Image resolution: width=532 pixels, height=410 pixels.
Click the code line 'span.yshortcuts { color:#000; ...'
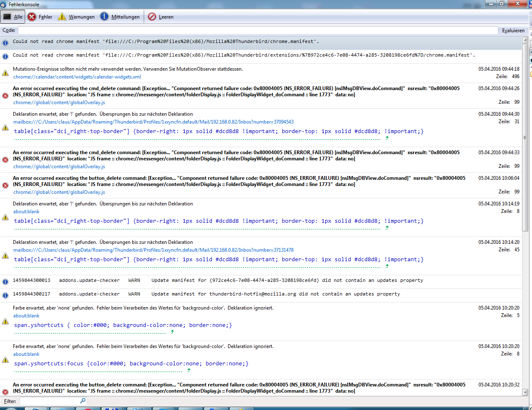click(123, 325)
